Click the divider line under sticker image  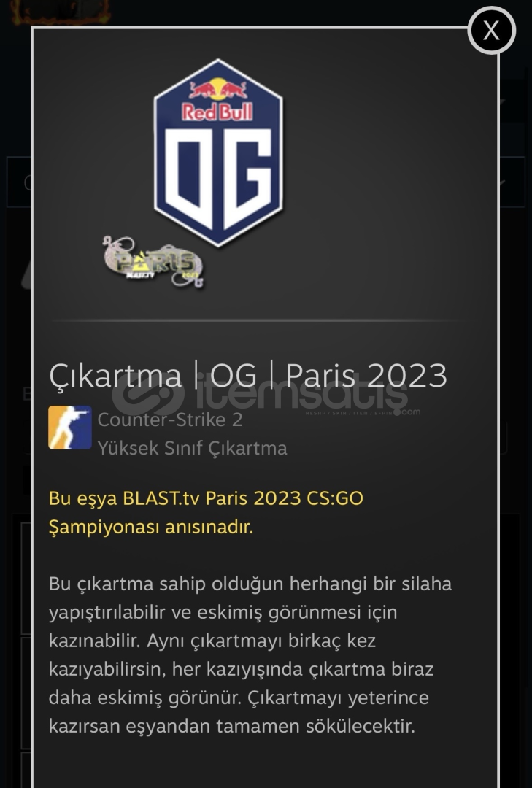click(x=255, y=320)
